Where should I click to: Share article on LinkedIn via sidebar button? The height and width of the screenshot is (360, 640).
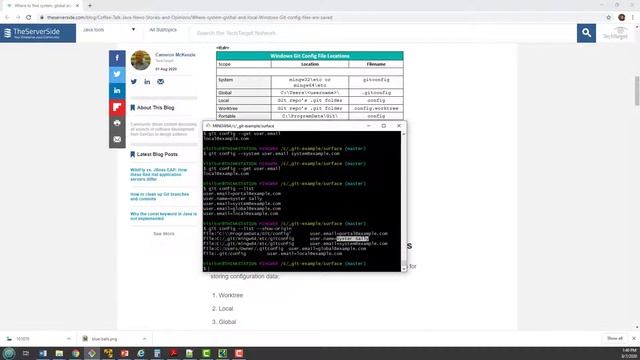[117, 91]
